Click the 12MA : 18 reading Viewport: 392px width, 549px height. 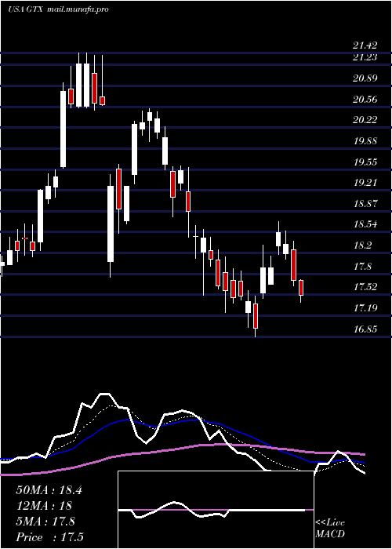click(x=44, y=506)
